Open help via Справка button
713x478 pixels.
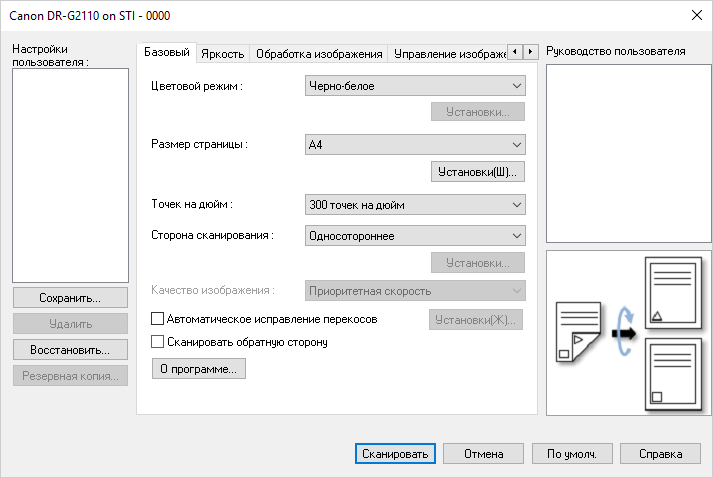pyautogui.click(x=660, y=453)
